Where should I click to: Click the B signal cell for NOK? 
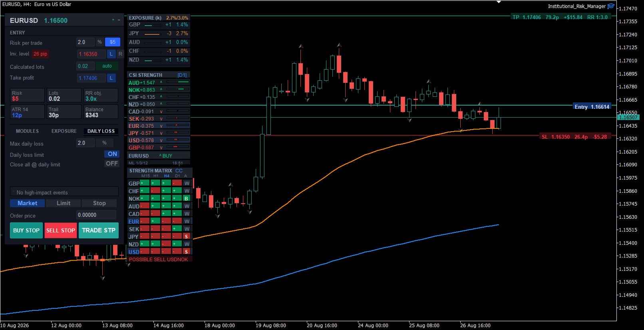[x=186, y=198]
